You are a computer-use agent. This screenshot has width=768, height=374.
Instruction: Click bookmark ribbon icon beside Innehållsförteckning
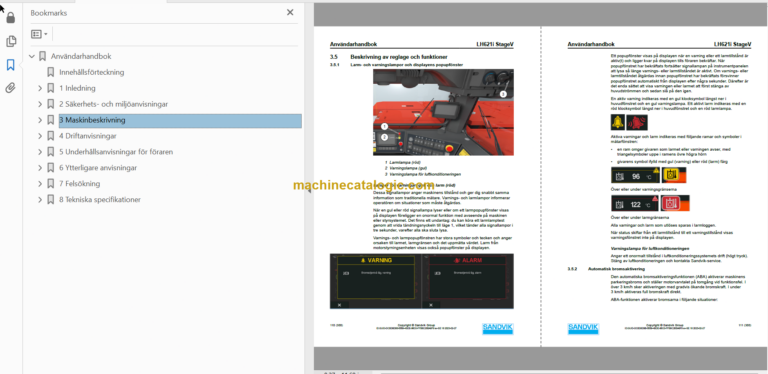[50, 72]
